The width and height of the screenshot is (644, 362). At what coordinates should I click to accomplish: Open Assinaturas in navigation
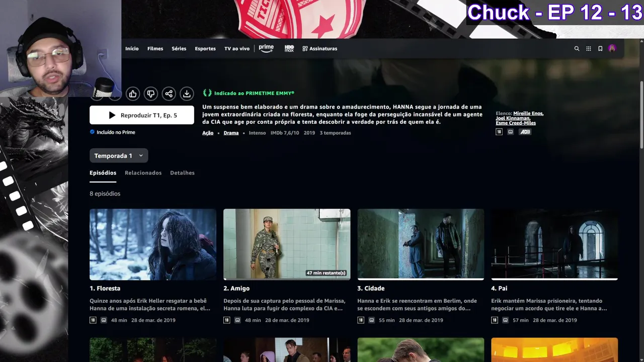click(320, 49)
